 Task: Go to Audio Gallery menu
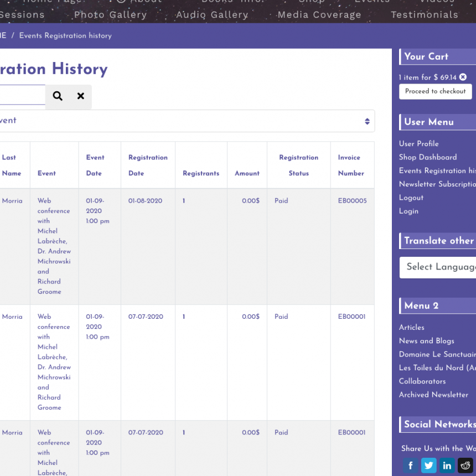(212, 15)
